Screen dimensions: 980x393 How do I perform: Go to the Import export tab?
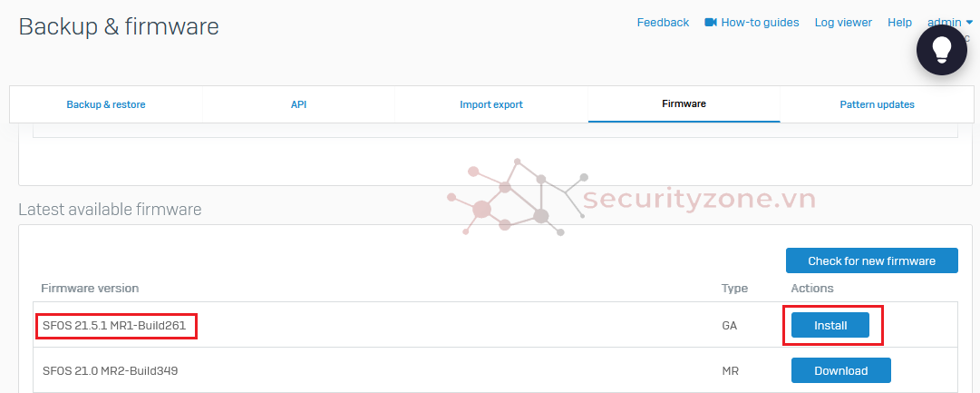click(x=491, y=104)
